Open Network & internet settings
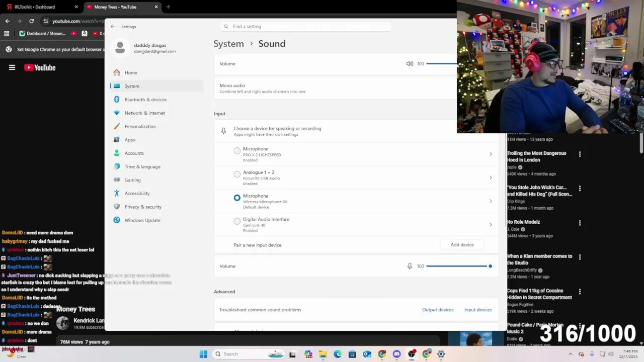Screen dimensions: 644x362 156,113
